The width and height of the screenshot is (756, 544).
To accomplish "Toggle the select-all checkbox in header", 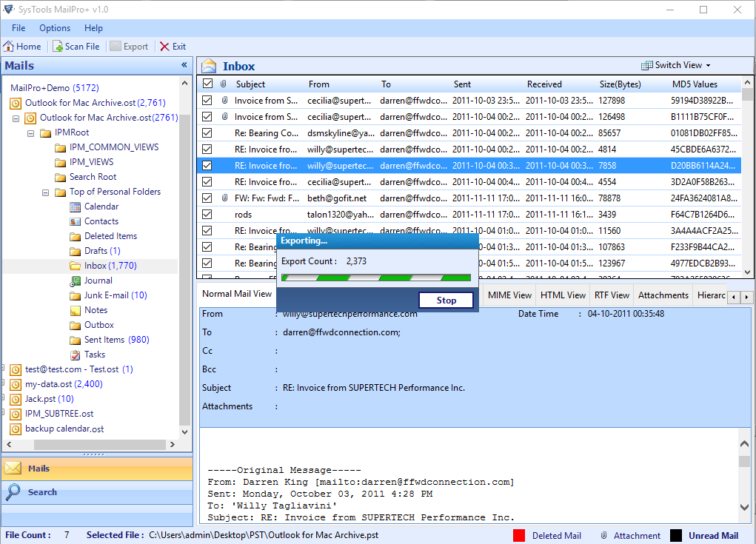I will [x=207, y=84].
